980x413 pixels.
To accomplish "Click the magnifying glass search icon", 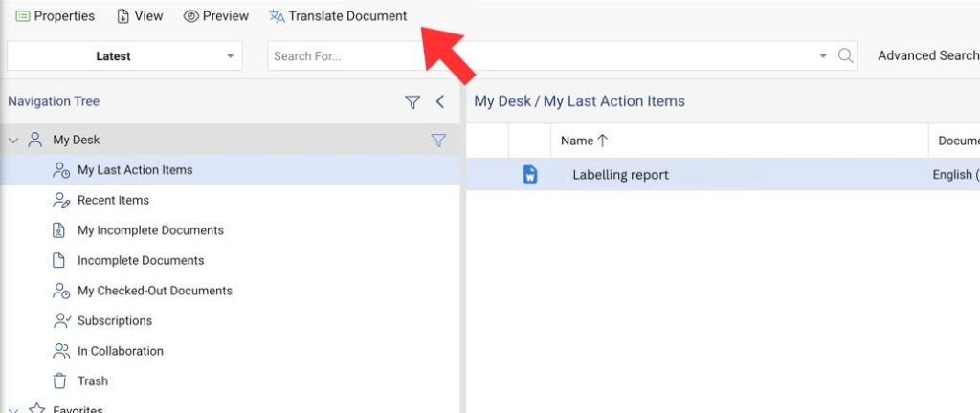I will tap(845, 56).
